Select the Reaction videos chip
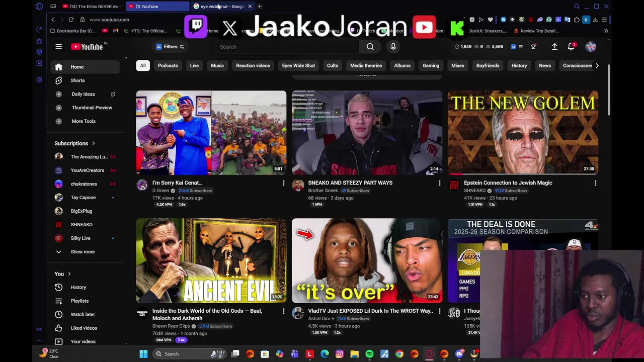Screen dimensions: 644x362 253,65
